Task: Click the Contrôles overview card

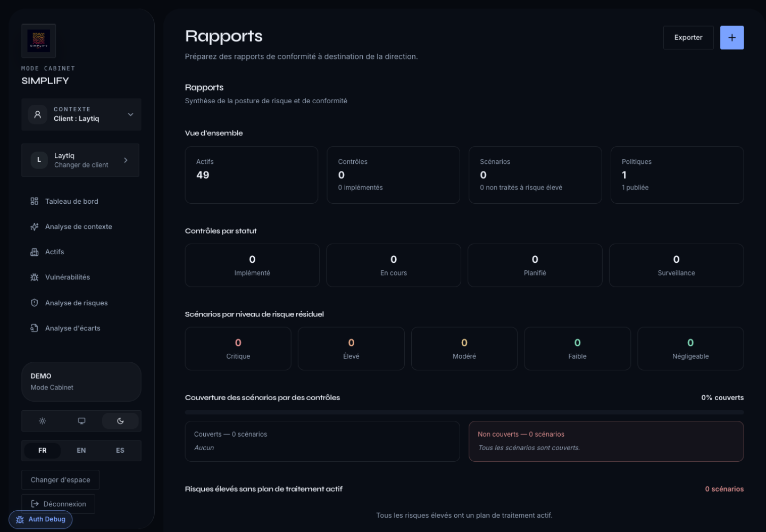Action: (394, 175)
